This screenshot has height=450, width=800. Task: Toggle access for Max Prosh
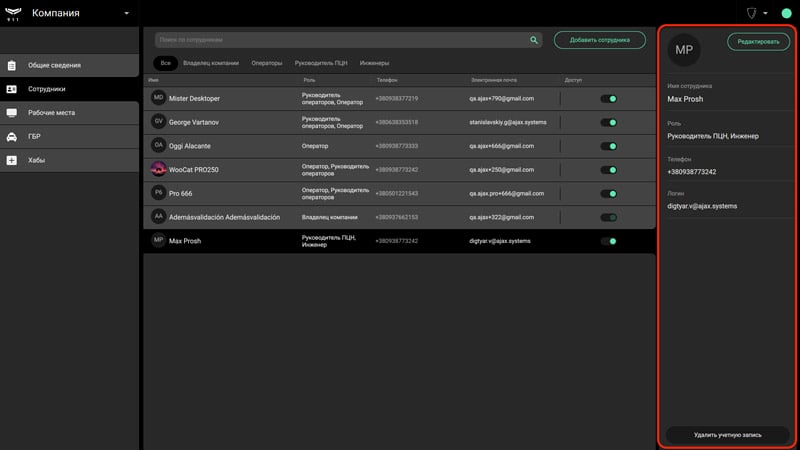pos(609,241)
